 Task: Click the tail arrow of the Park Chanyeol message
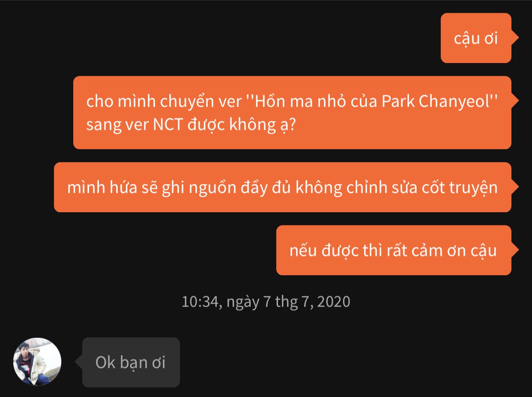coord(515,101)
